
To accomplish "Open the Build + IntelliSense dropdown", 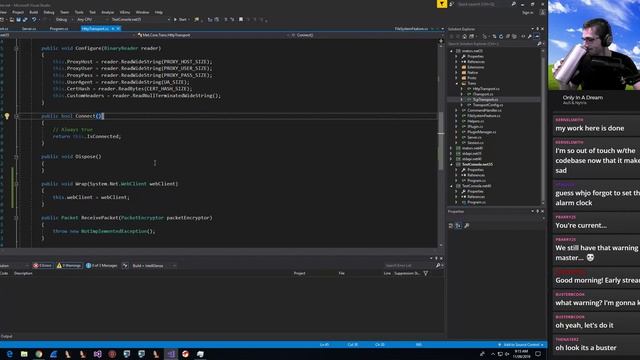I will click(154, 266).
